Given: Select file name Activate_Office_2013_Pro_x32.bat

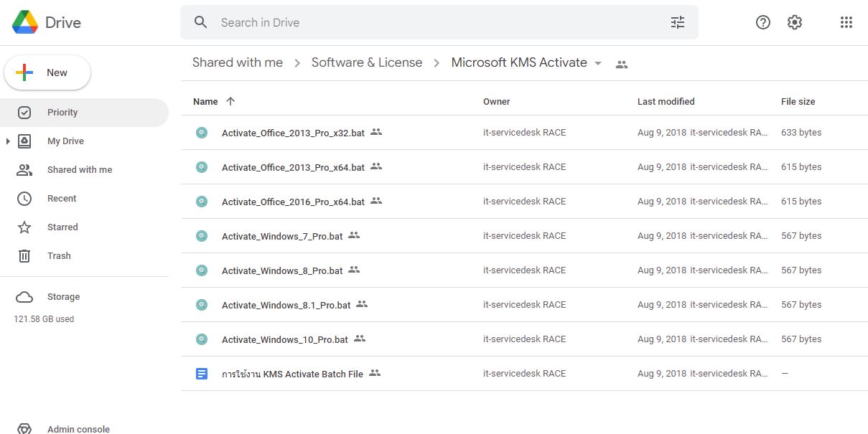Looking at the screenshot, I should click(x=293, y=133).
